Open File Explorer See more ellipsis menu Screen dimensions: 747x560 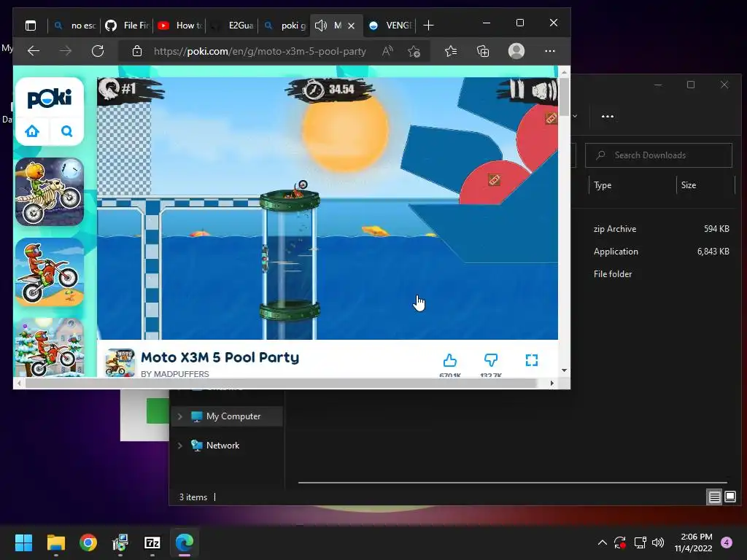[x=608, y=116]
